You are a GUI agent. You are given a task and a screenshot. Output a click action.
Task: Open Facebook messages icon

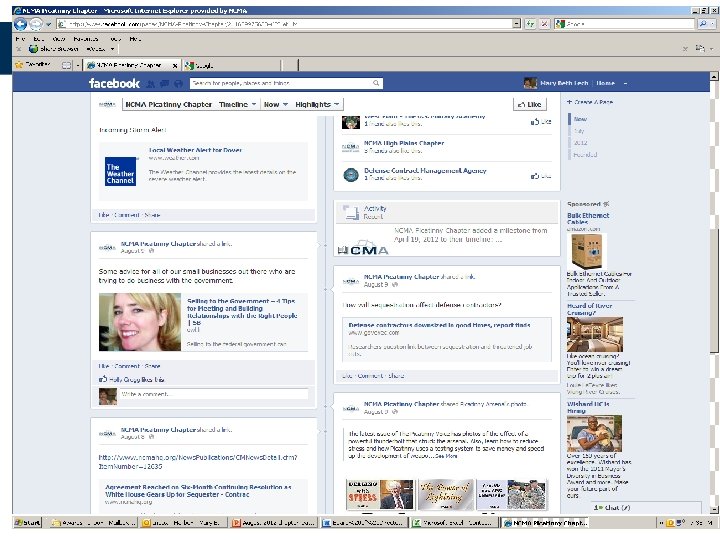pos(164,84)
